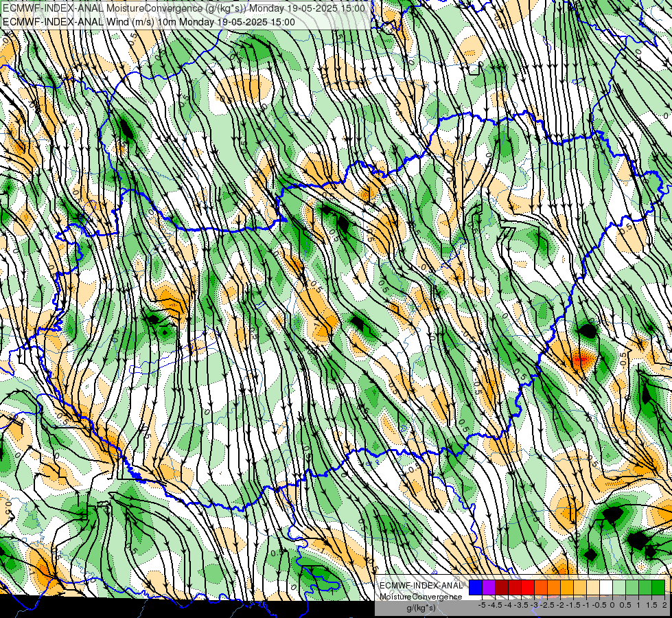Select the medium green swatch between 1 and 1.5
This screenshot has height=618, width=672.
tap(645, 587)
